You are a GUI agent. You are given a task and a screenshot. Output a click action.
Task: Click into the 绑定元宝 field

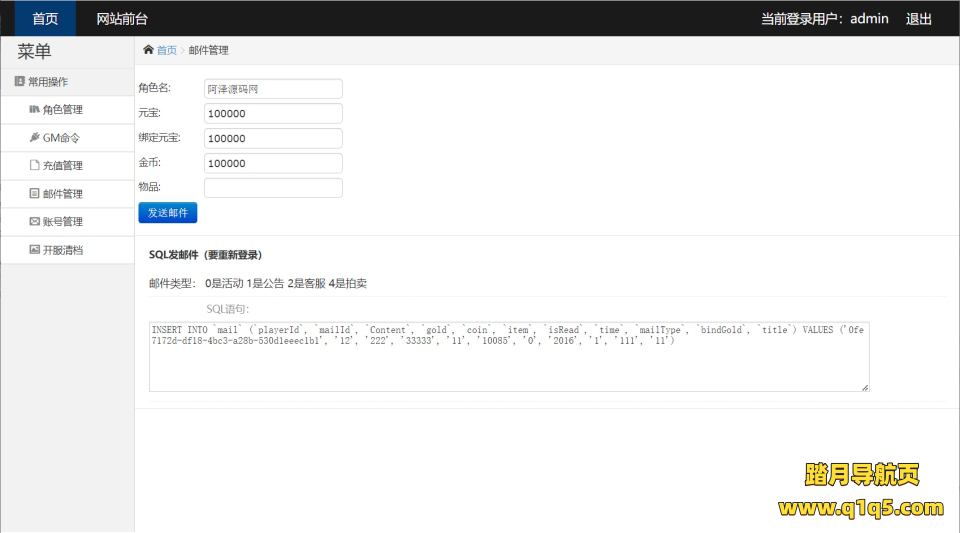(273, 139)
